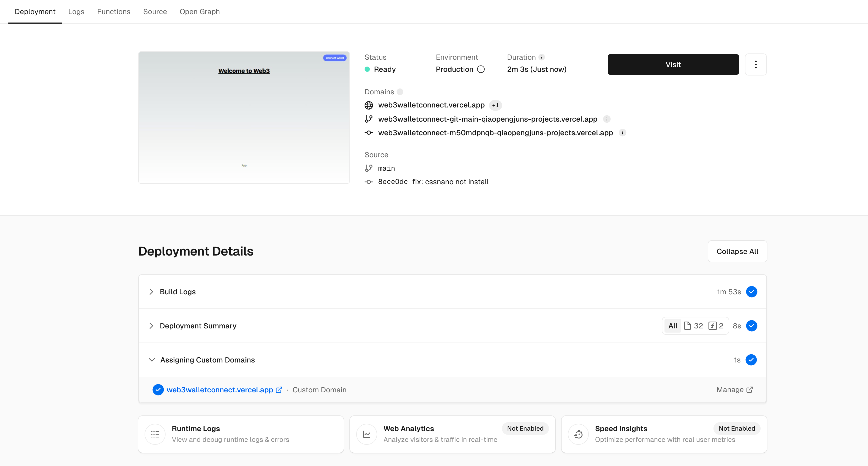Click info icon next to m50mdpnqb domain
Image resolution: width=868 pixels, height=466 pixels.
[622, 133]
